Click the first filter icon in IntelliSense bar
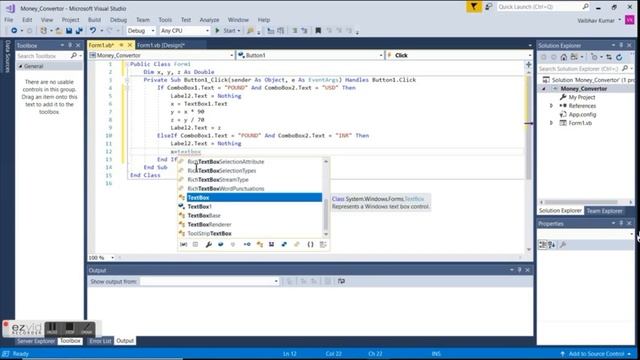The width and height of the screenshot is (640, 360). (184, 244)
